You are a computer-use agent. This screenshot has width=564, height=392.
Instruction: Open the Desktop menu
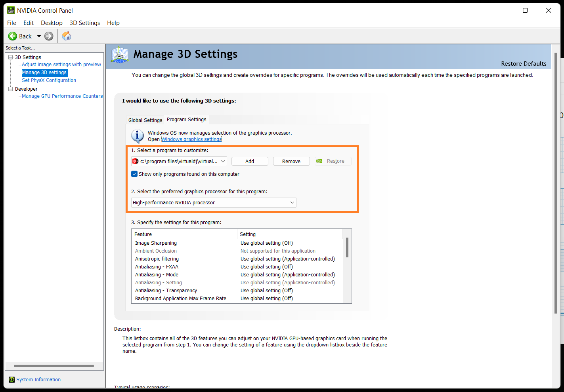tap(52, 23)
